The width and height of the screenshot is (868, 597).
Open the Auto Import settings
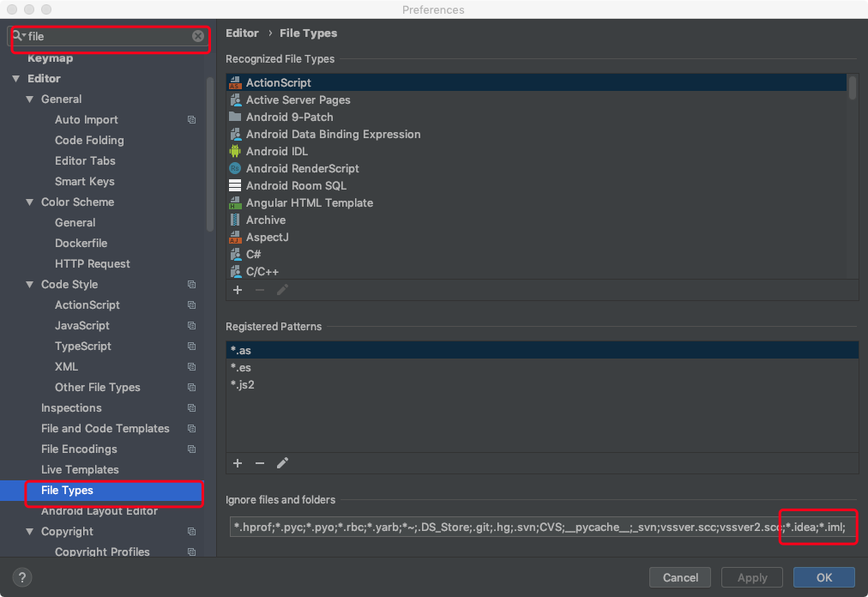pos(87,119)
